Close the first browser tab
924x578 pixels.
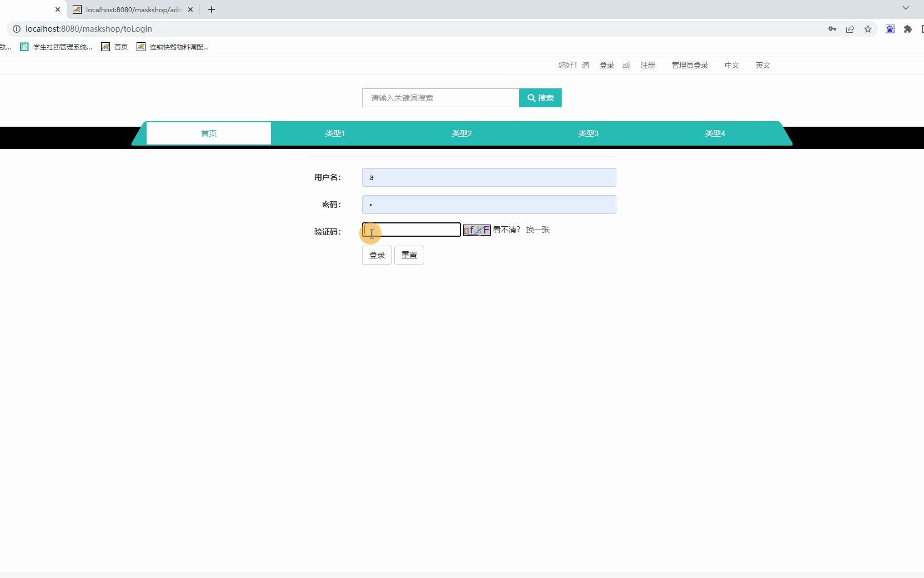[57, 9]
